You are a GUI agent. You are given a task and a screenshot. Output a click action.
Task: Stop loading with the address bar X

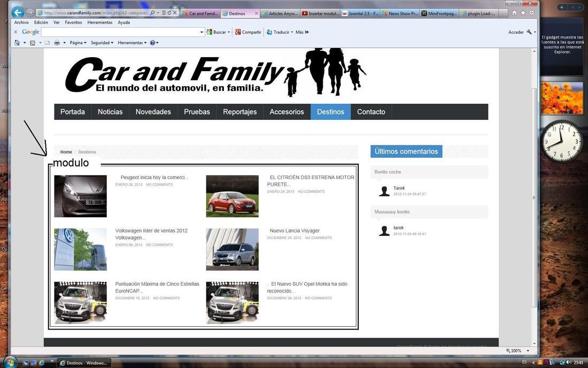click(x=175, y=13)
